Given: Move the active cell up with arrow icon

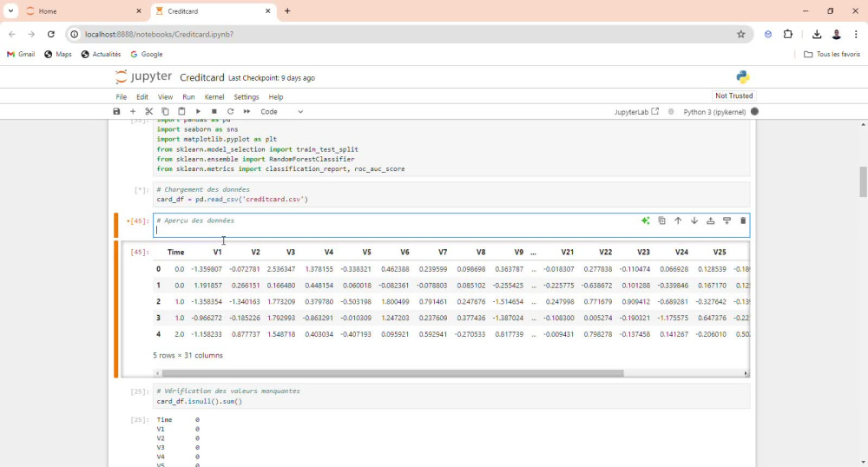Looking at the screenshot, I should (x=678, y=220).
